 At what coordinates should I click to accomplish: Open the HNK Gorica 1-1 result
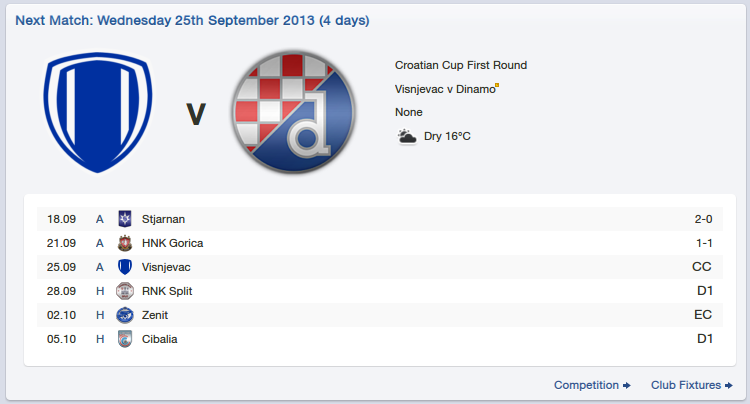(x=702, y=243)
